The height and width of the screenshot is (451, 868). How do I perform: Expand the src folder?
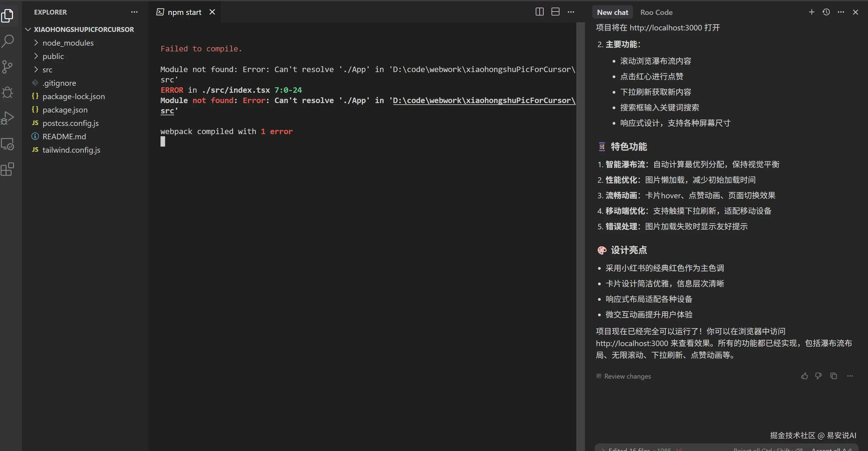pyautogui.click(x=47, y=70)
